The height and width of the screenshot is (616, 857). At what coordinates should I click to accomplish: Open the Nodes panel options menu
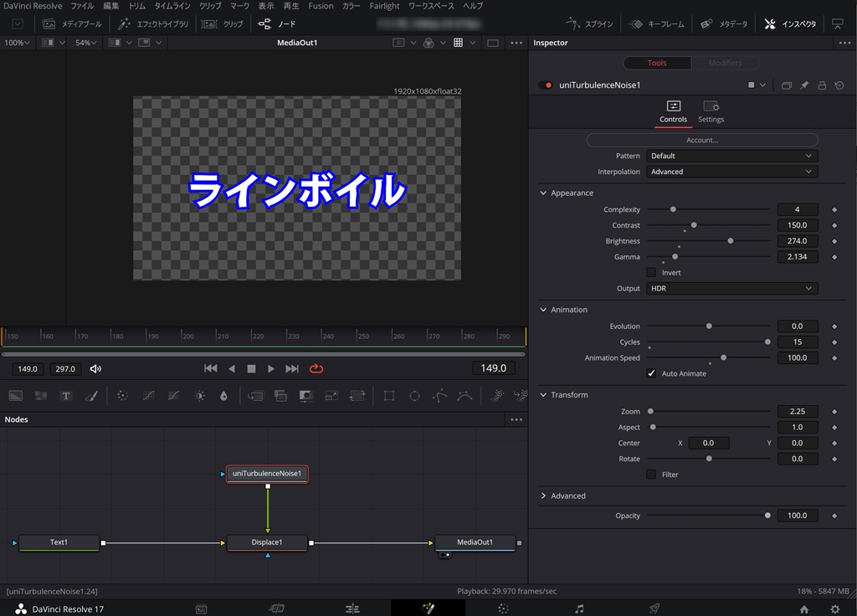pos(516,420)
